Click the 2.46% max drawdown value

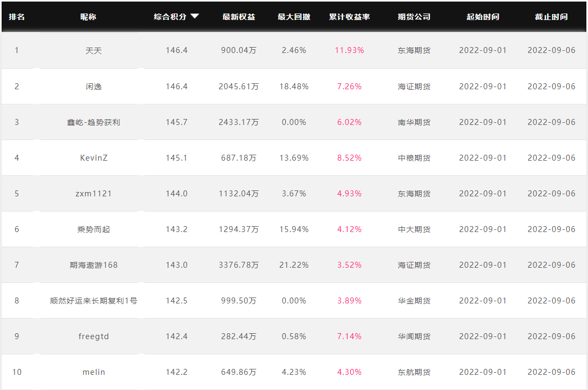click(x=294, y=51)
